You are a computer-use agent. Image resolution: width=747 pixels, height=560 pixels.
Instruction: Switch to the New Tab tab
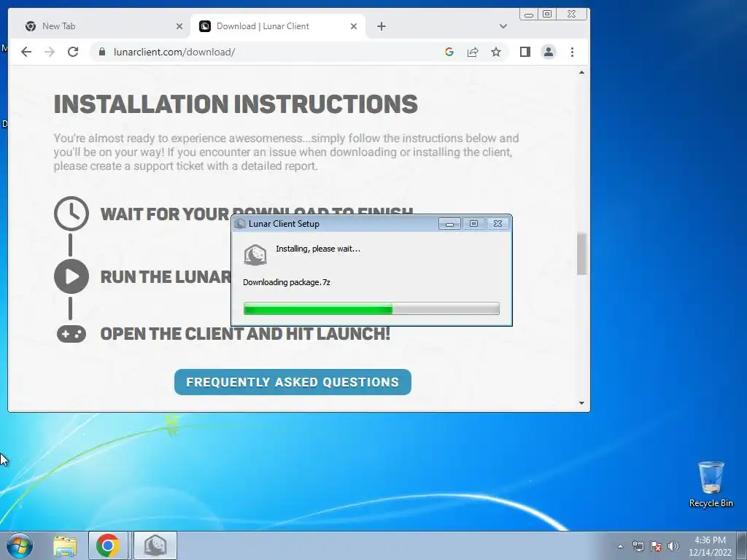(100, 26)
